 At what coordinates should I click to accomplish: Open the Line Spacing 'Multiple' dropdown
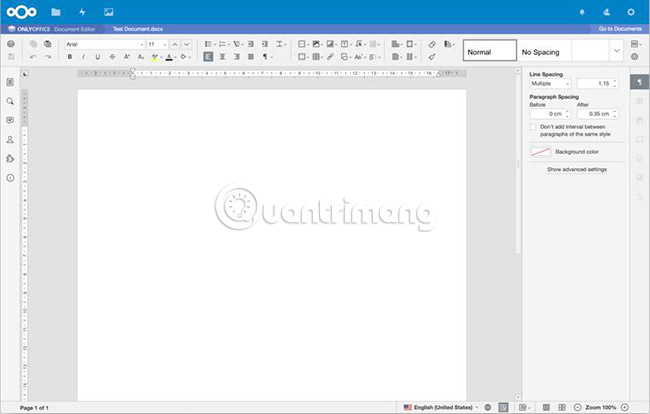[x=550, y=84]
